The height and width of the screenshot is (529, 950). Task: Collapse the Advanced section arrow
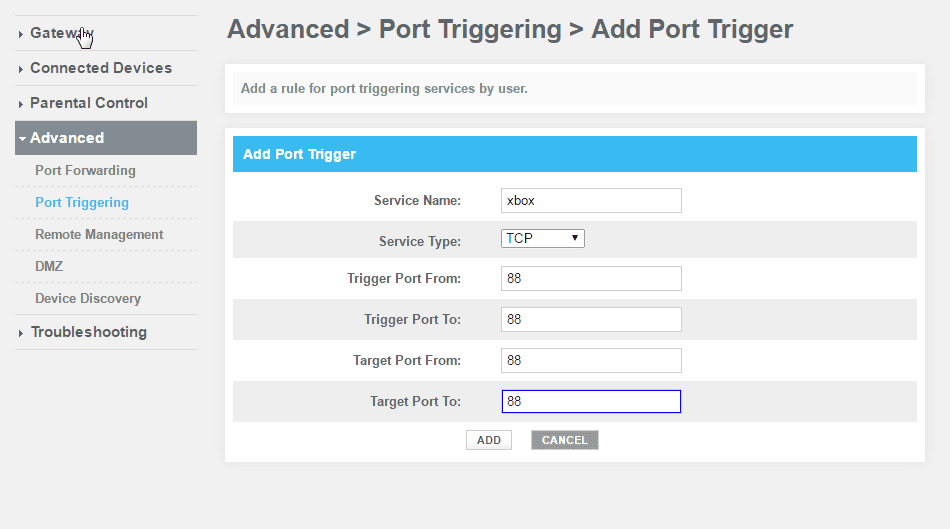22,139
